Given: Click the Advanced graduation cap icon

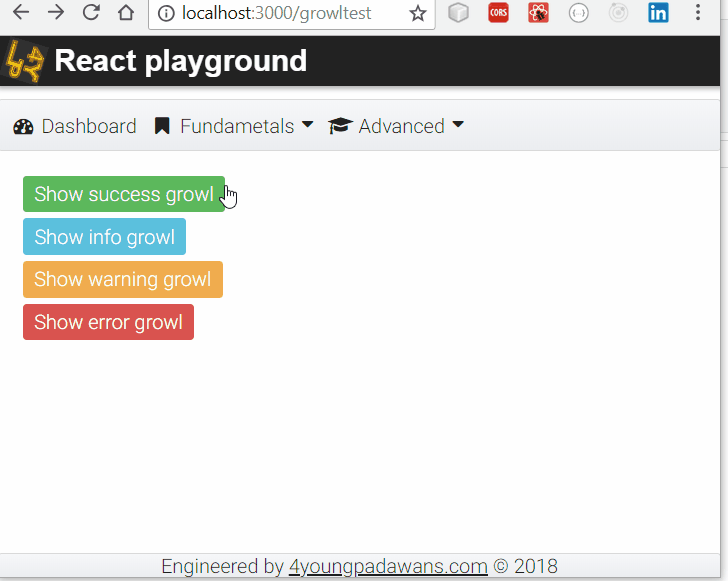Looking at the screenshot, I should tap(340, 126).
